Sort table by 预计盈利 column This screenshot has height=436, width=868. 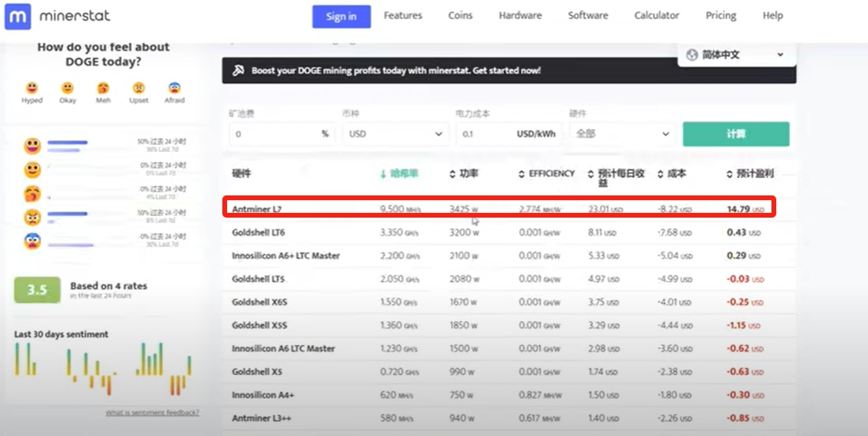pyautogui.click(x=750, y=174)
